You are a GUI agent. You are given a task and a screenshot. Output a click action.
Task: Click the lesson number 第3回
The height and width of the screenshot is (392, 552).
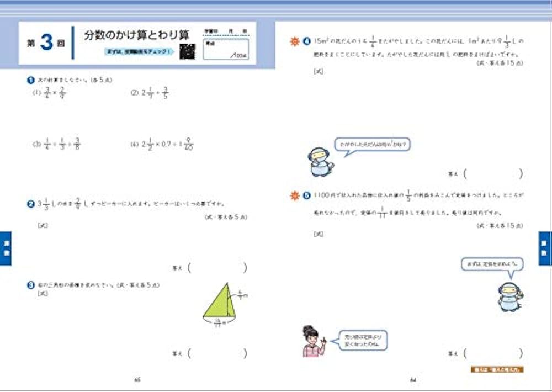click(x=46, y=43)
